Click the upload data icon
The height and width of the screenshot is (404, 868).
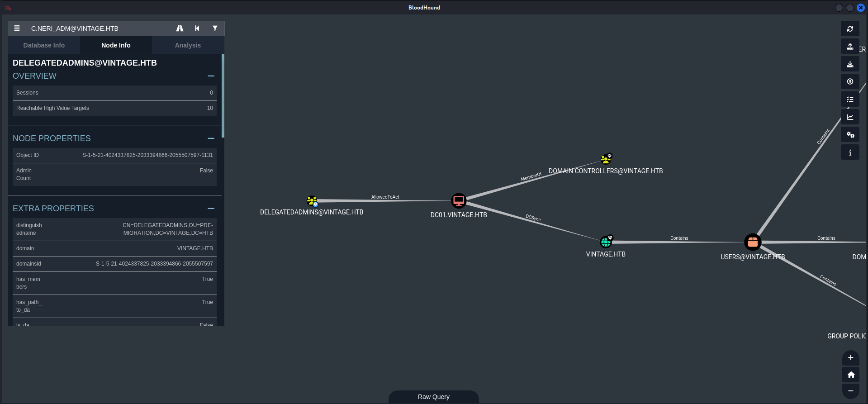point(850,81)
